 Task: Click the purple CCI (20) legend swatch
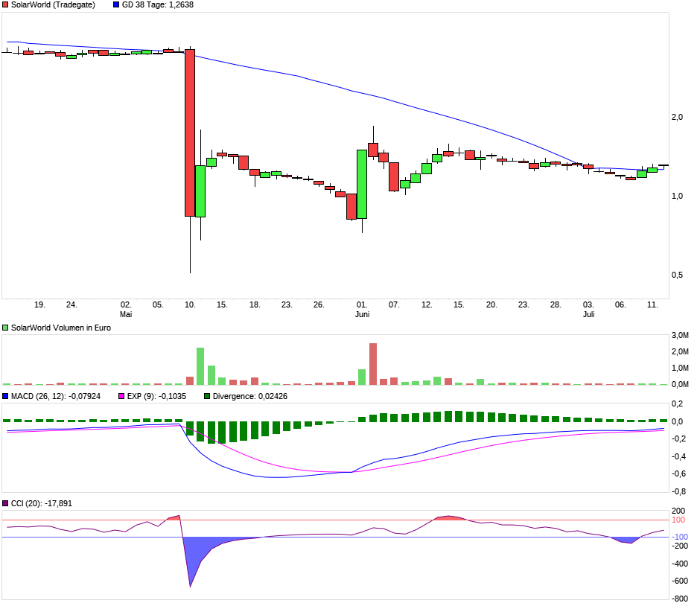click(5, 503)
